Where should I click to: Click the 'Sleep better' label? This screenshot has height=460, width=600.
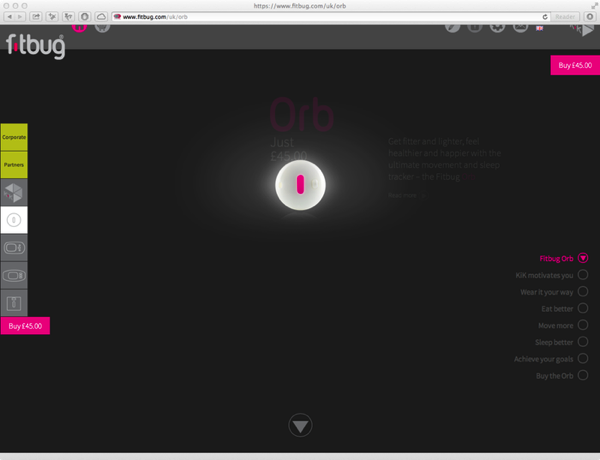(554, 343)
